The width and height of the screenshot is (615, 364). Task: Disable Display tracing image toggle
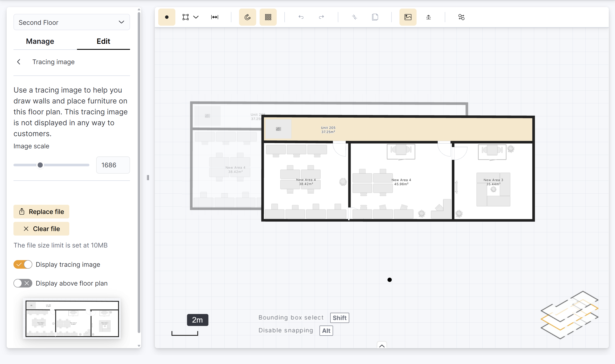pos(23,264)
